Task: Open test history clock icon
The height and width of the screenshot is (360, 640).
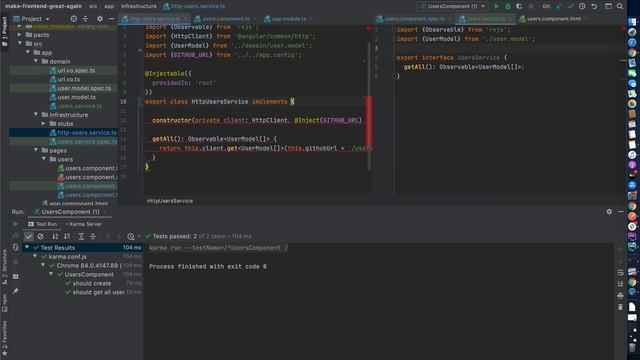Action: coord(131,236)
